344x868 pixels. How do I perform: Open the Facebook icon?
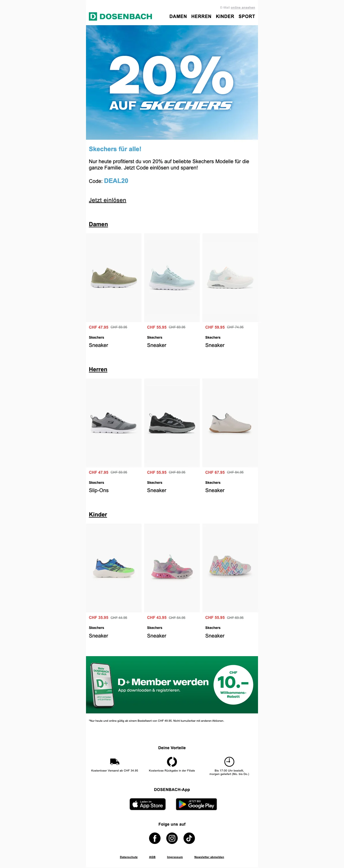coord(155,838)
